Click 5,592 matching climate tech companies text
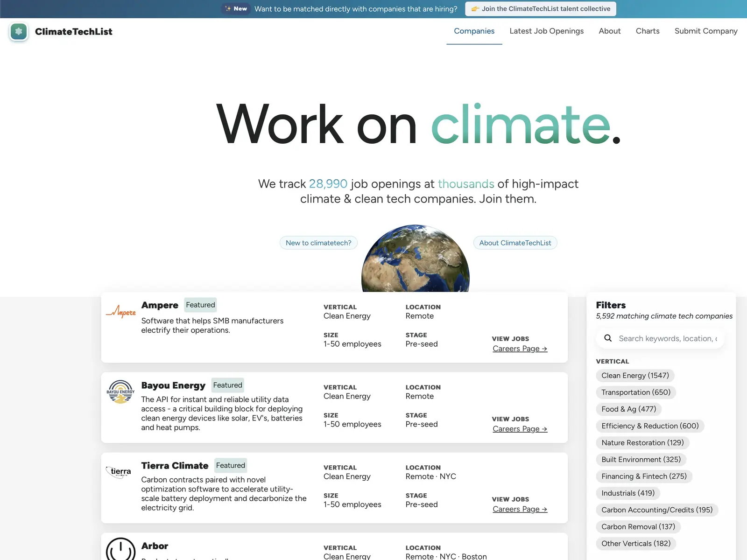This screenshot has height=560, width=747. (x=664, y=316)
